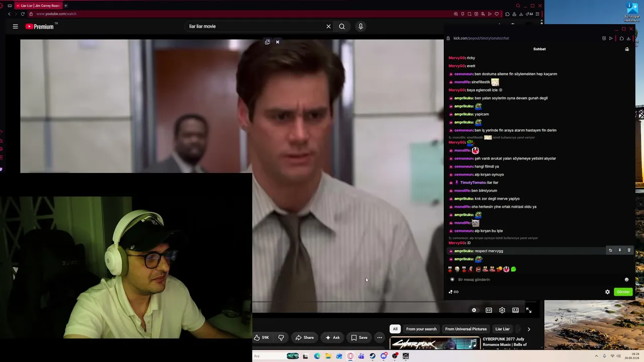Share the Liar Liar video
The width and height of the screenshot is (644, 362).
(x=304, y=337)
